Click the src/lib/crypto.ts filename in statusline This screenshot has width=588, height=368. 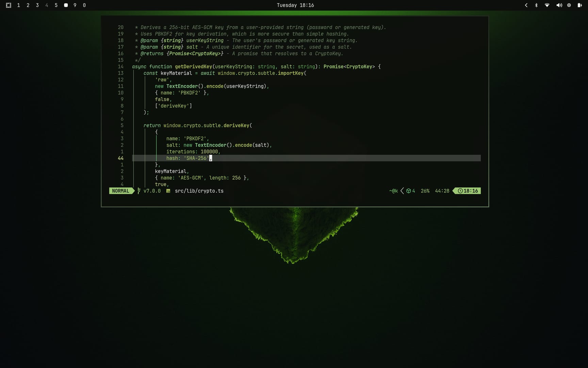coord(199,191)
